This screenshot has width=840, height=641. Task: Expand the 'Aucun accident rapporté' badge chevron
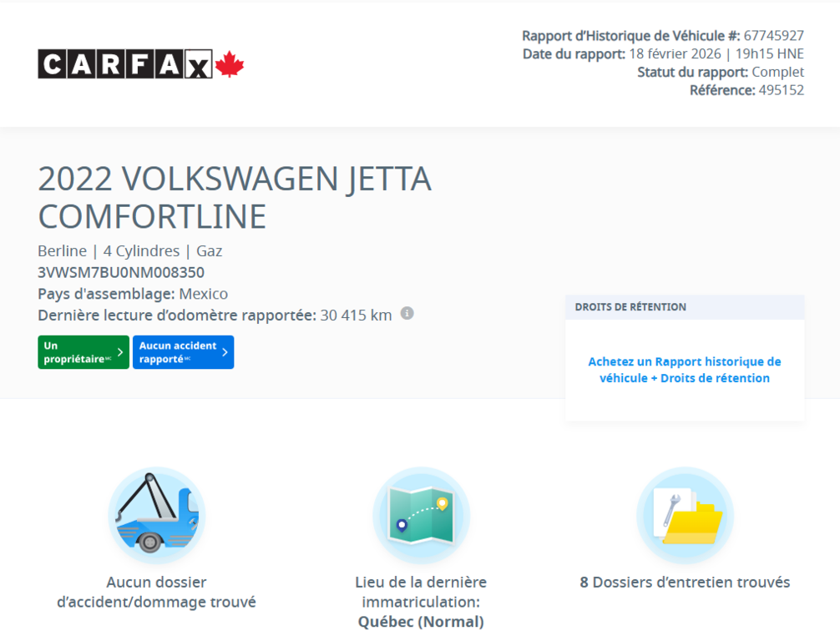coord(224,351)
